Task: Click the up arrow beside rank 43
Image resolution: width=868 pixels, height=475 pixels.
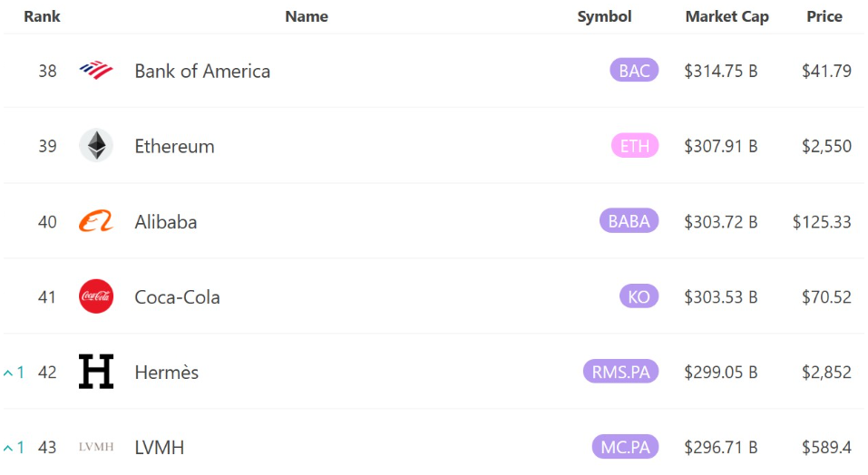Action: tap(8, 448)
